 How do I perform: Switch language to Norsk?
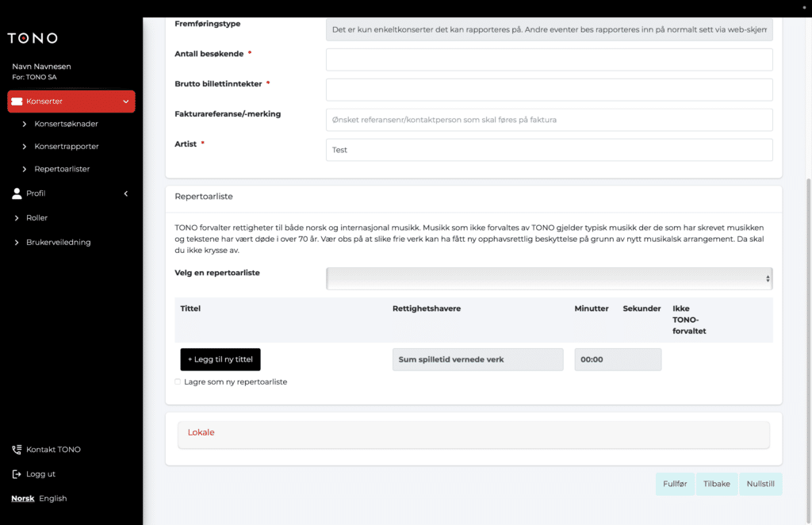(23, 499)
